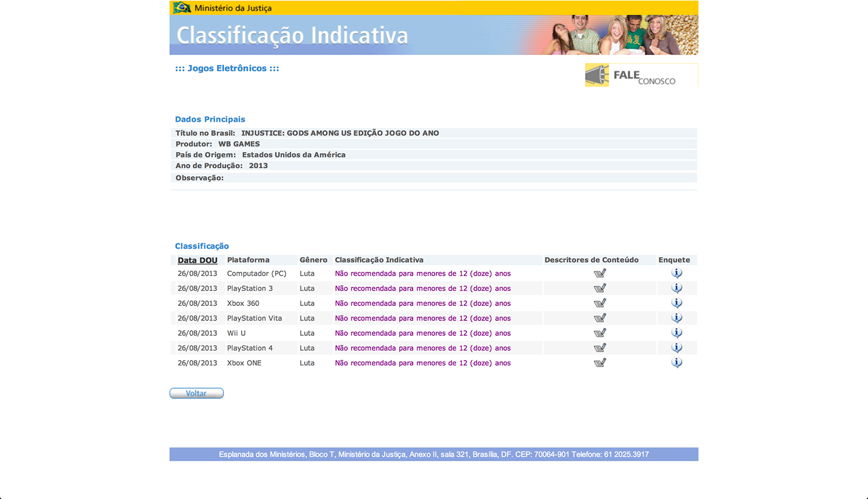Click the PlayStation Vita platform cell
The height and width of the screenshot is (499, 868).
[x=255, y=319]
